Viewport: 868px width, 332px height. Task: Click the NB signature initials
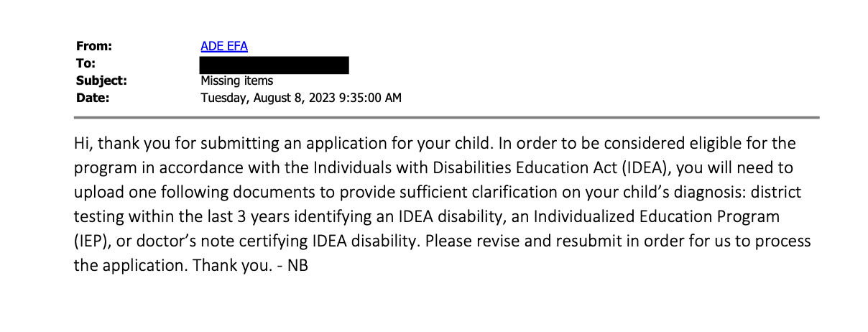tap(297, 265)
